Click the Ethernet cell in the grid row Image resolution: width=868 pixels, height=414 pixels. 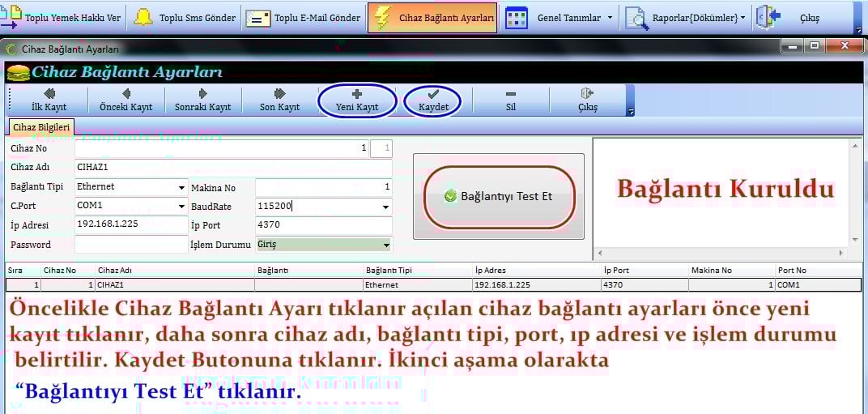click(x=419, y=285)
